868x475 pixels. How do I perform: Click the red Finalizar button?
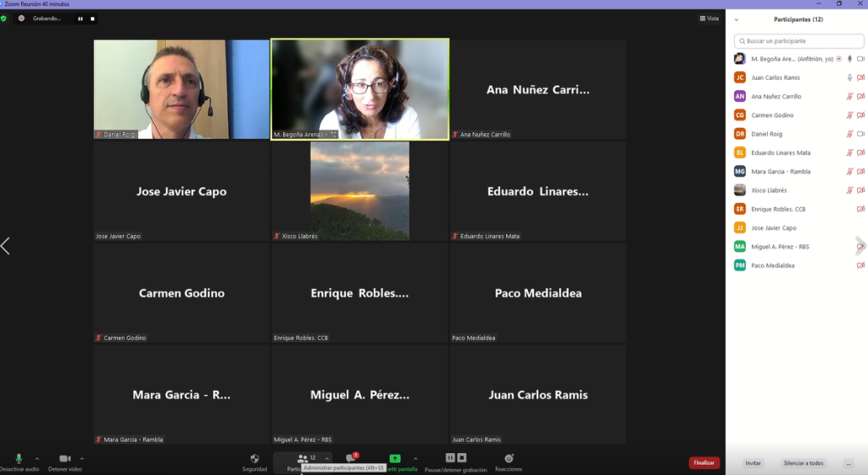(x=704, y=463)
